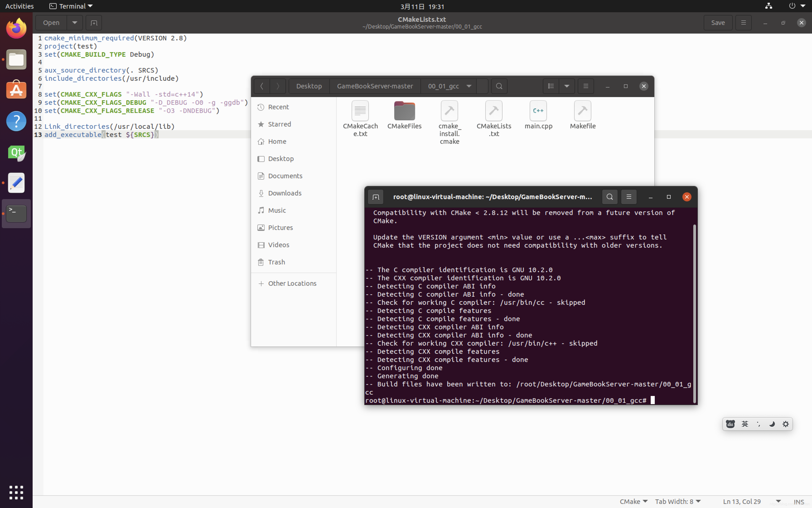Image resolution: width=812 pixels, height=508 pixels.
Task: Expand view options dropdown in Files
Action: point(567,86)
